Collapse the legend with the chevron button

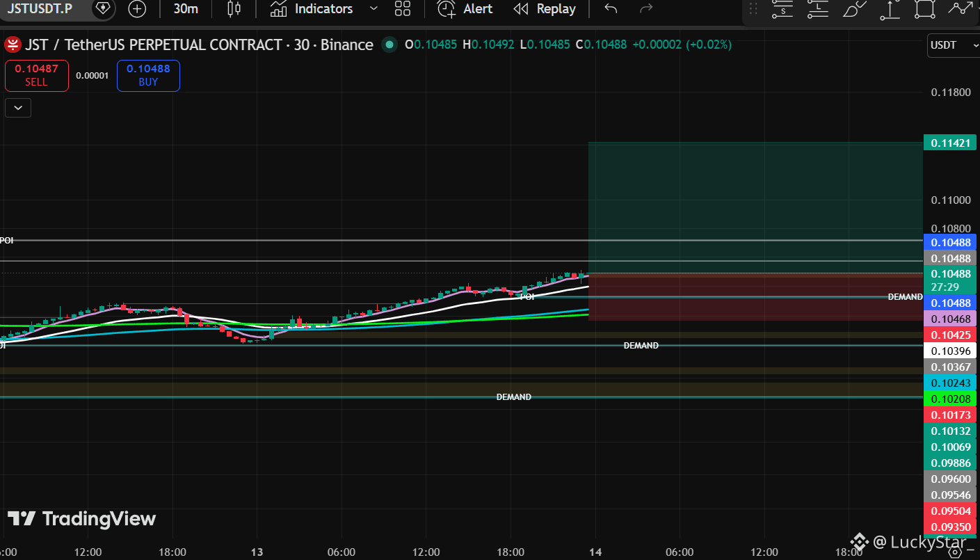[17, 108]
